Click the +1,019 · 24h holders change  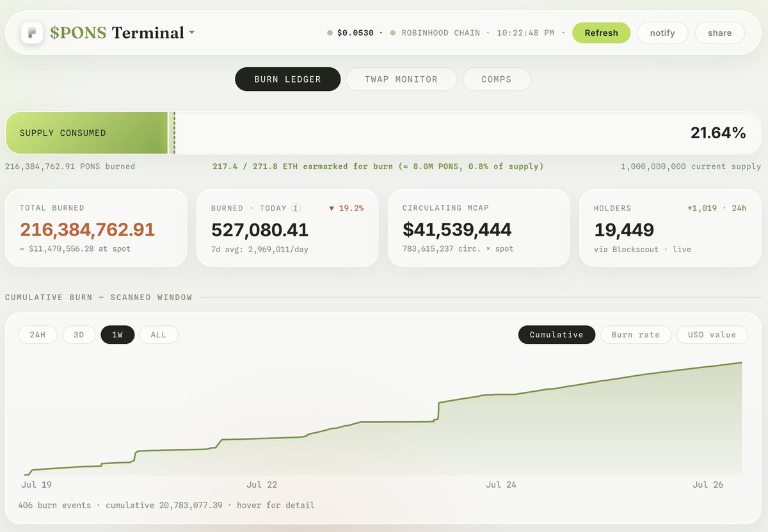tap(716, 208)
